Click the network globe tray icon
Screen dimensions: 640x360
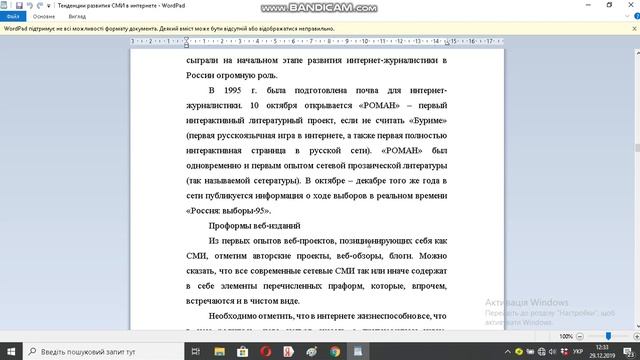[x=542, y=351]
